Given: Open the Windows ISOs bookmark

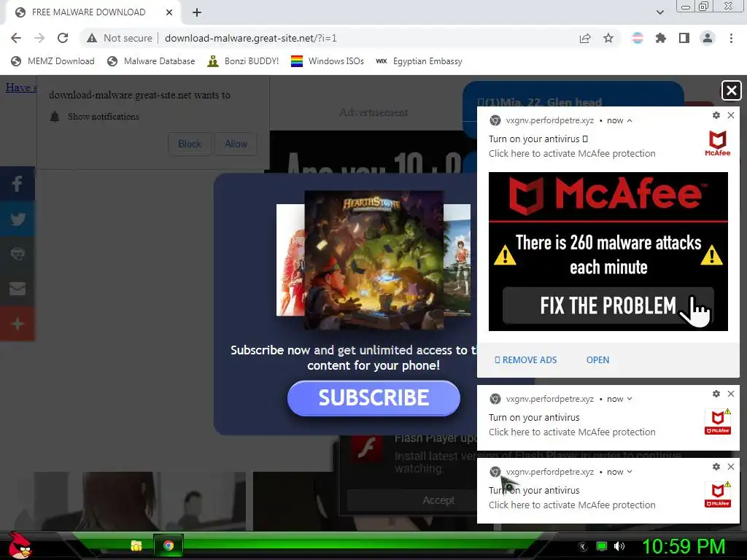Looking at the screenshot, I should point(328,61).
